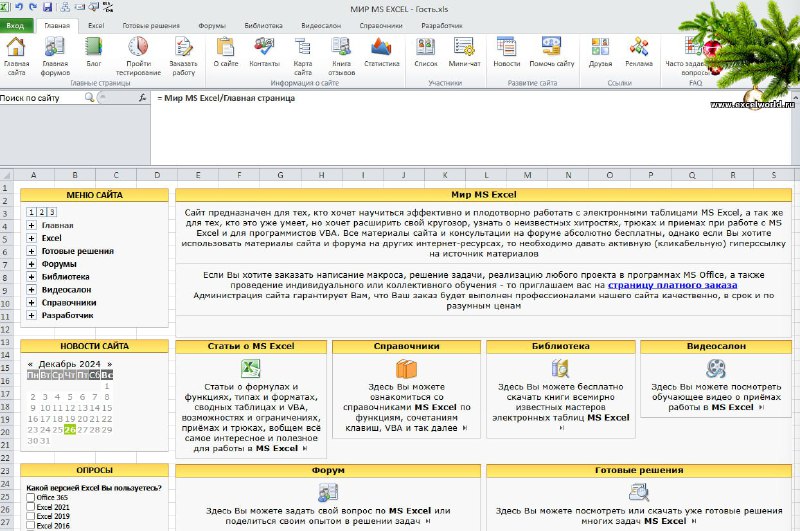This screenshot has width=800, height=531.
Task: Click the Готовые решения section icon
Action: tap(639, 493)
